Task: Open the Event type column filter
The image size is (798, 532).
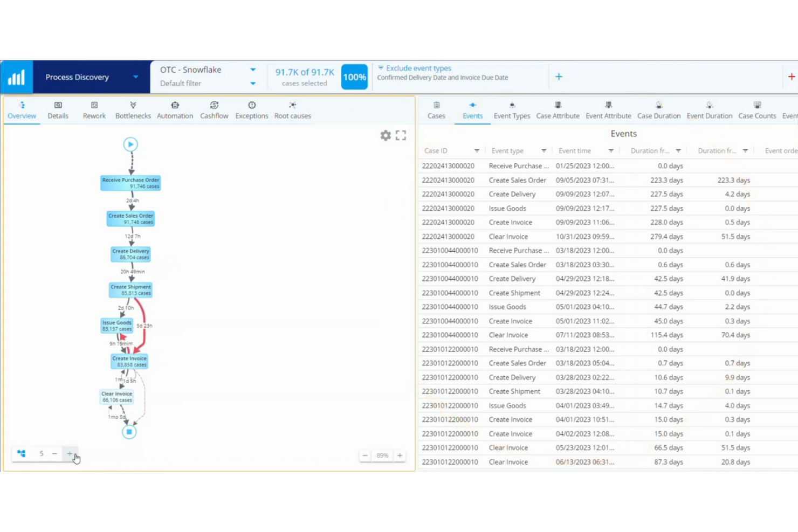Action: pos(544,150)
